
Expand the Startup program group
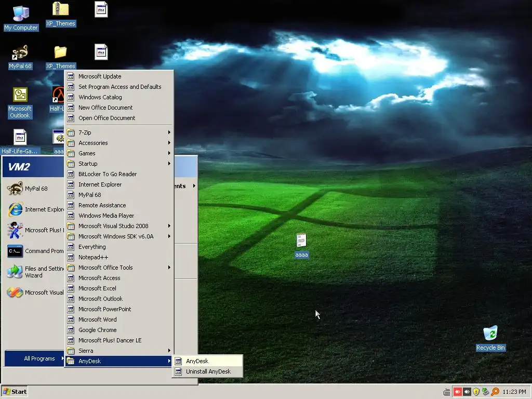tap(119, 164)
